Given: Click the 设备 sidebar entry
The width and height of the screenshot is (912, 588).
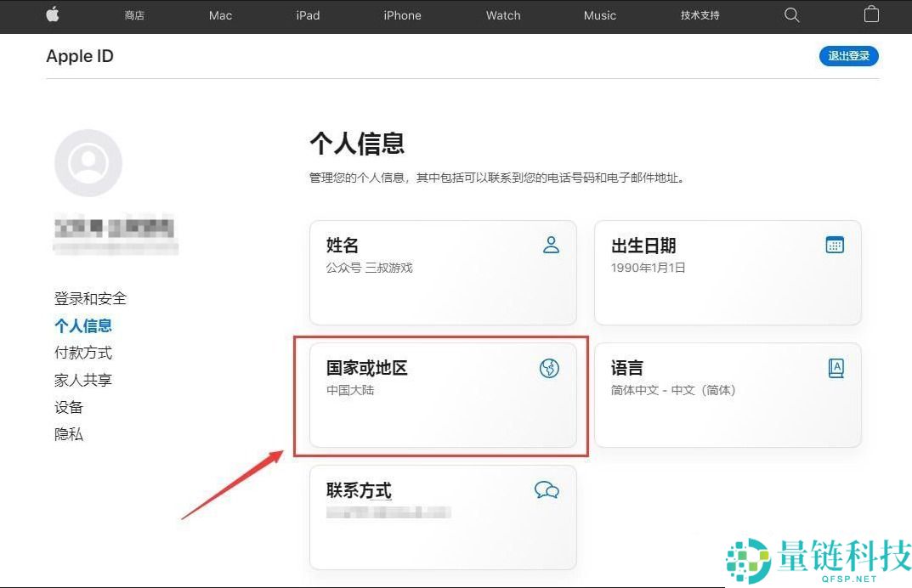Looking at the screenshot, I should [69, 407].
